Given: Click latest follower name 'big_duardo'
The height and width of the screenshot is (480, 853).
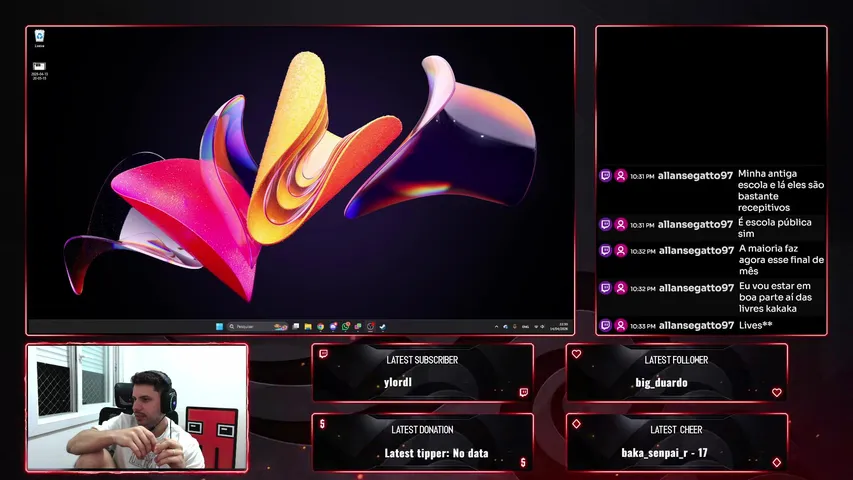Looking at the screenshot, I should 661,383.
